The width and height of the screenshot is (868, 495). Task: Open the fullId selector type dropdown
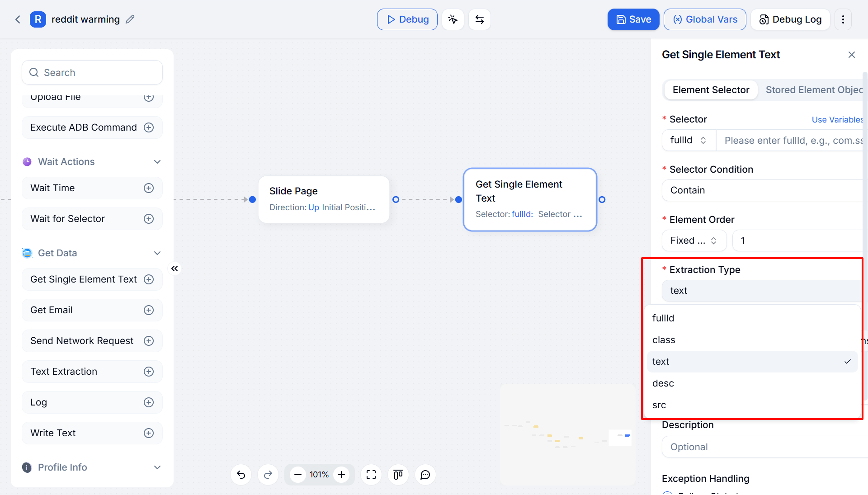689,141
